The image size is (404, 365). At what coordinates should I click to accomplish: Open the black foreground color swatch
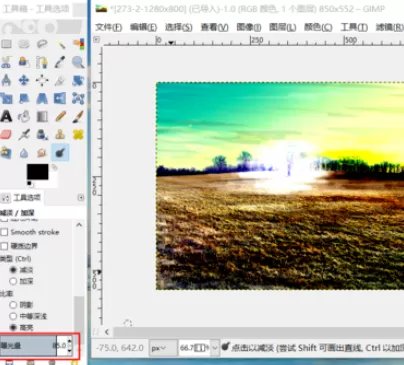click(x=37, y=172)
